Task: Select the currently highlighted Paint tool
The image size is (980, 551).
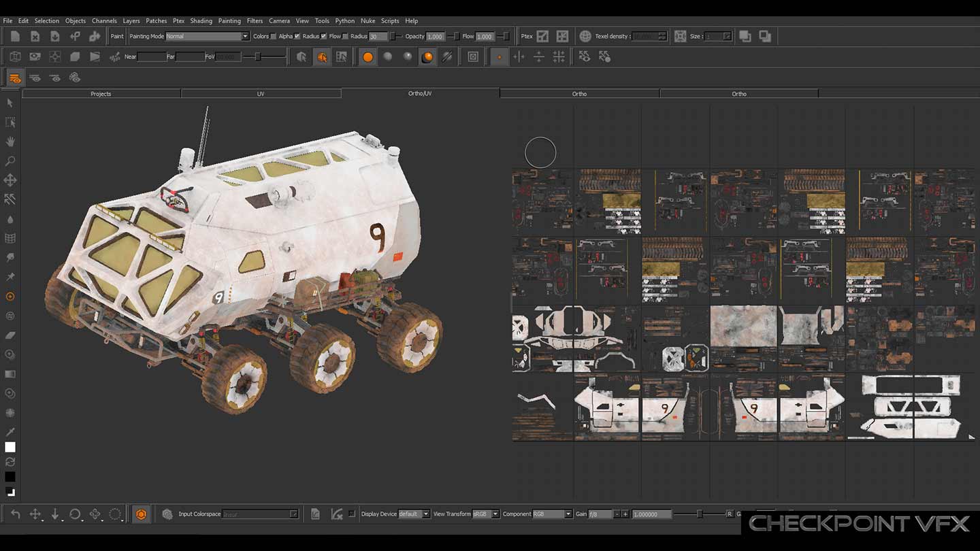Action: [x=10, y=296]
